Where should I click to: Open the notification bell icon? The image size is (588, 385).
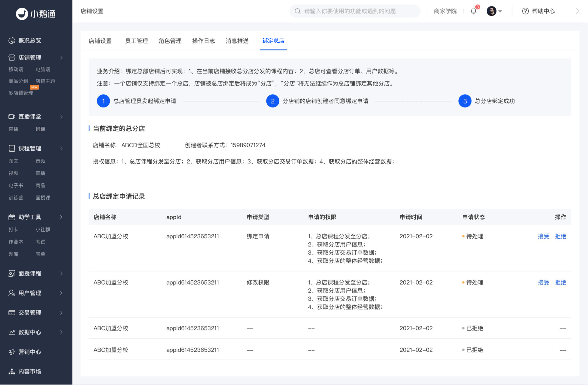pyautogui.click(x=473, y=11)
